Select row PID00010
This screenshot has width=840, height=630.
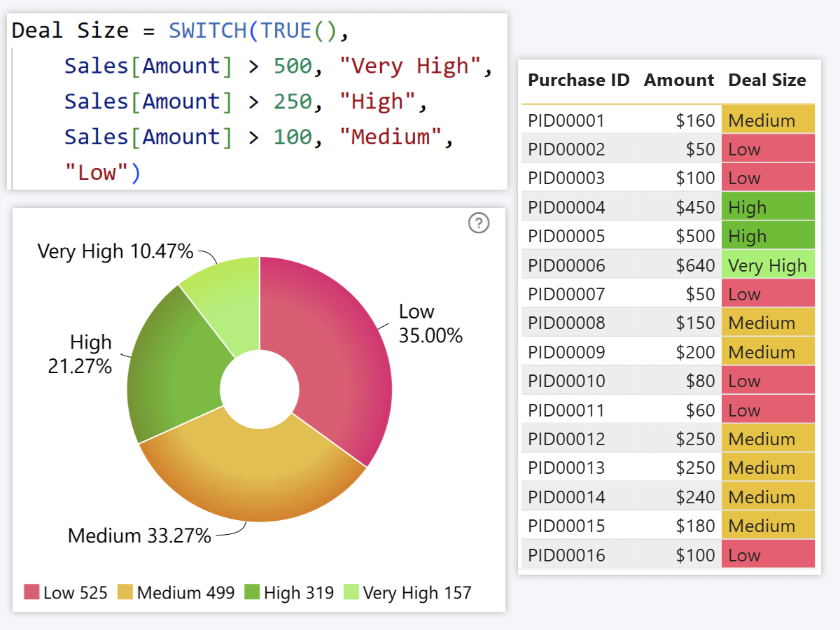point(668,381)
